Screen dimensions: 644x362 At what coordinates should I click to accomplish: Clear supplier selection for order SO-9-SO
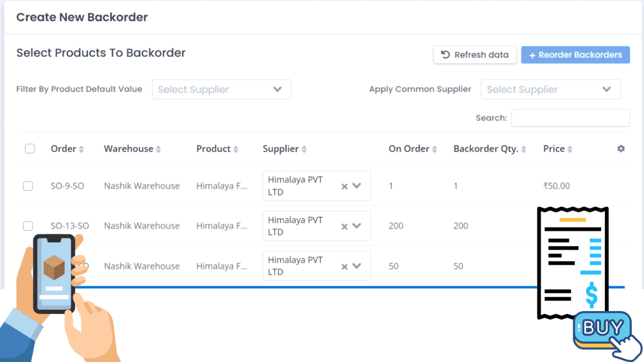pos(344,186)
